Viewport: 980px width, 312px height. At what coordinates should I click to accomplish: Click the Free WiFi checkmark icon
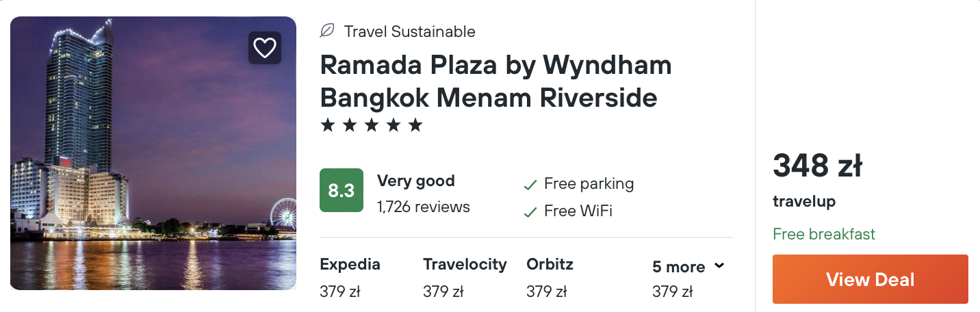click(x=530, y=212)
